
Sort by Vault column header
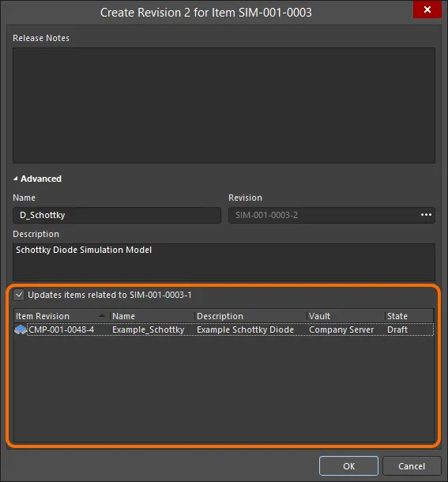pyautogui.click(x=345, y=316)
